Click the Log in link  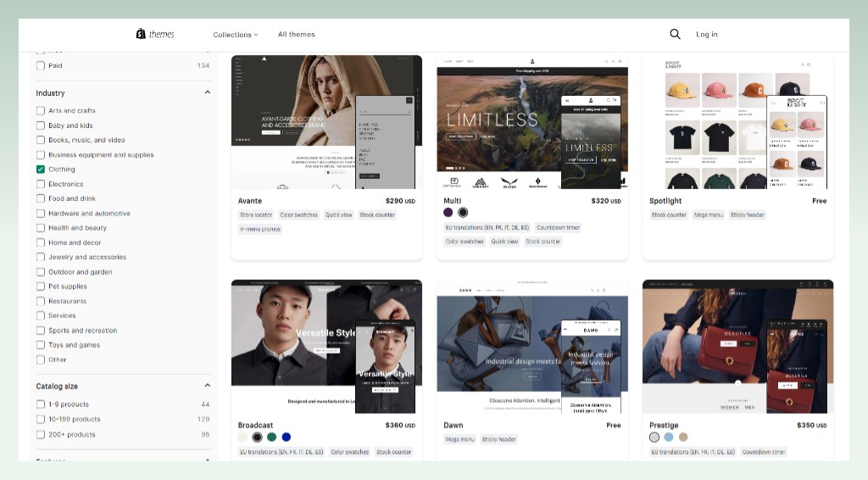tap(706, 34)
